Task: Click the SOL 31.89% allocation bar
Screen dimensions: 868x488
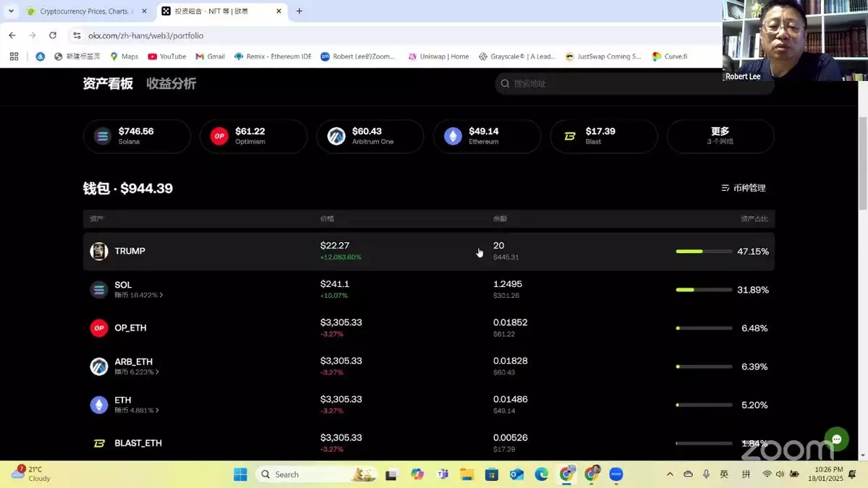Action: tap(704, 290)
